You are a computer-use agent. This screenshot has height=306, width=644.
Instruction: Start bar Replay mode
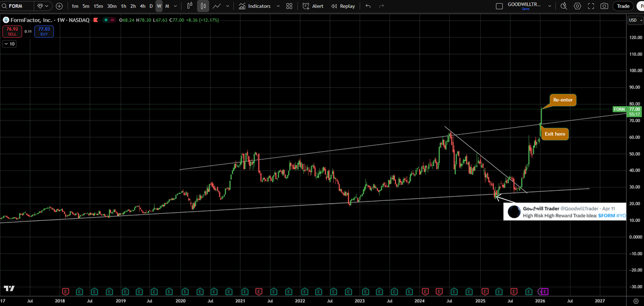tap(343, 6)
